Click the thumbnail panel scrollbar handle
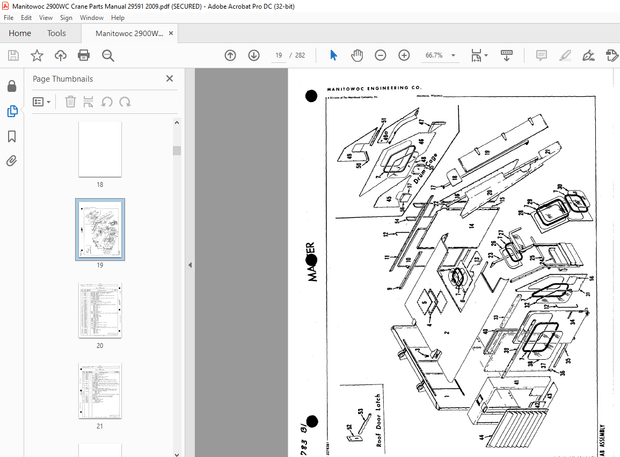620x457 pixels. pyautogui.click(x=177, y=151)
